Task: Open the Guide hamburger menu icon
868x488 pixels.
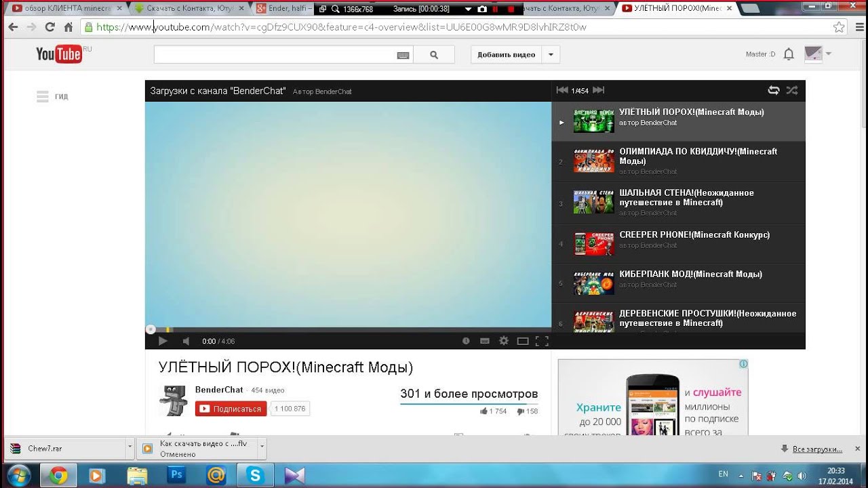Action: pos(43,96)
